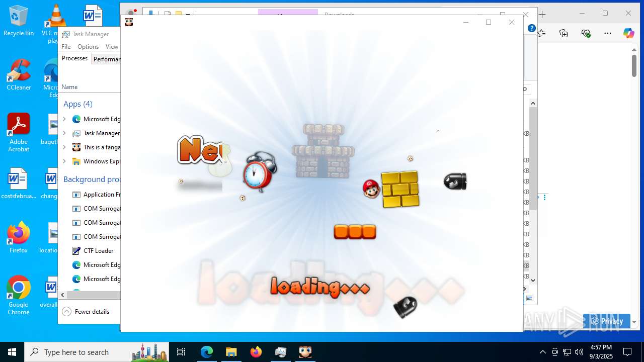644x362 pixels.
Task: Open Firefox from the taskbar
Action: tap(256, 352)
